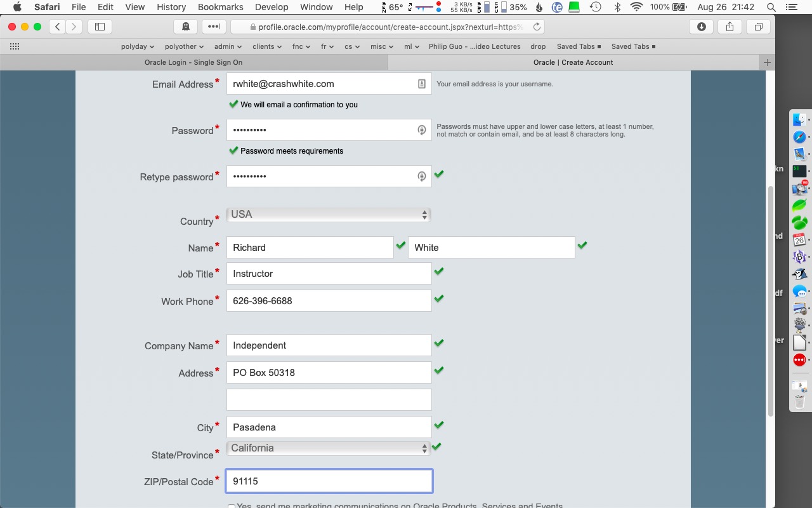Image resolution: width=812 pixels, height=508 pixels.
Task: Open the drop bookmark
Action: tap(538, 46)
